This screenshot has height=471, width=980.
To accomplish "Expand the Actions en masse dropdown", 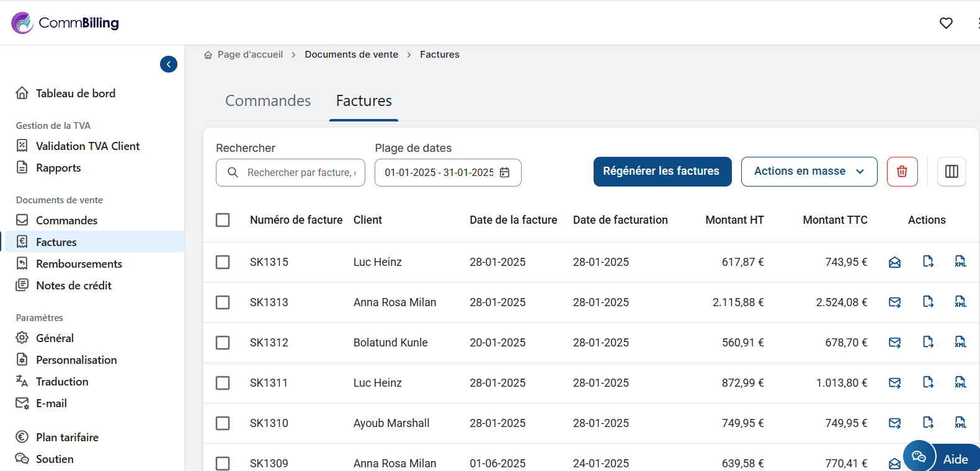I will point(809,172).
